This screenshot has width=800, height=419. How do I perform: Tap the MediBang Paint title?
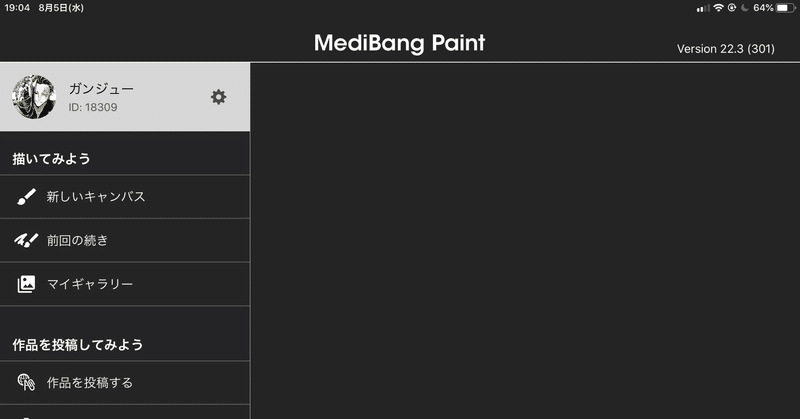(x=399, y=43)
